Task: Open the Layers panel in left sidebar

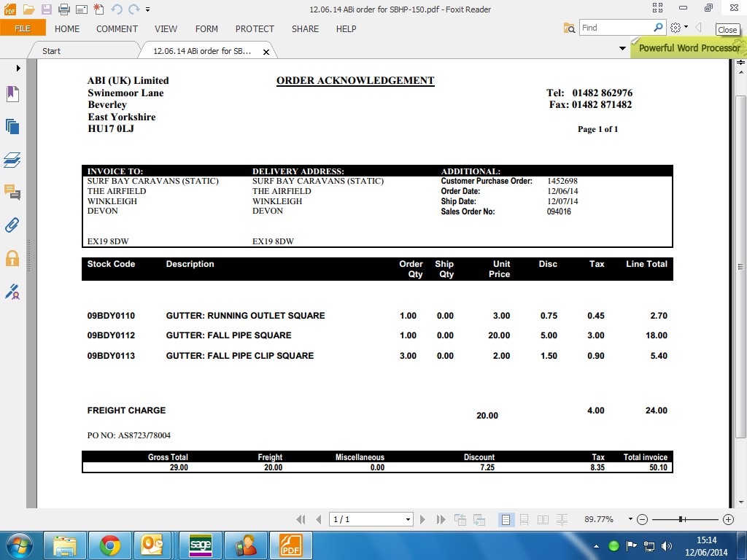Action: (x=12, y=160)
